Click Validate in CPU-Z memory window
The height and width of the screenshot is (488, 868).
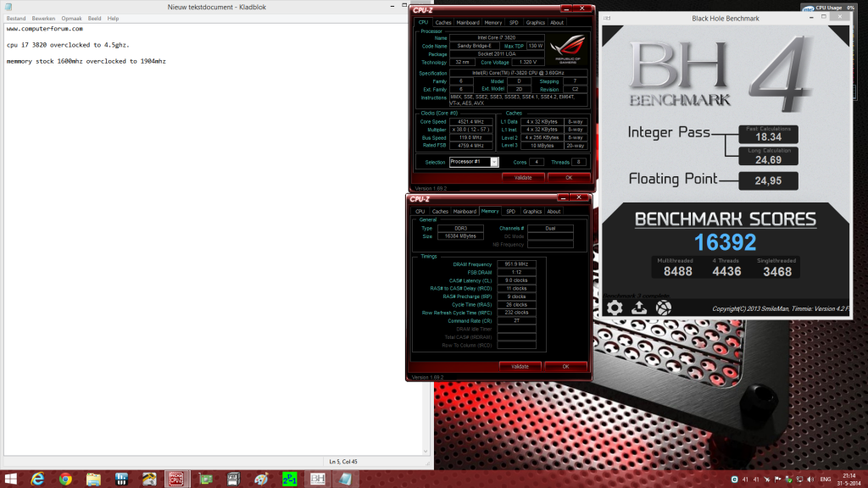(520, 366)
